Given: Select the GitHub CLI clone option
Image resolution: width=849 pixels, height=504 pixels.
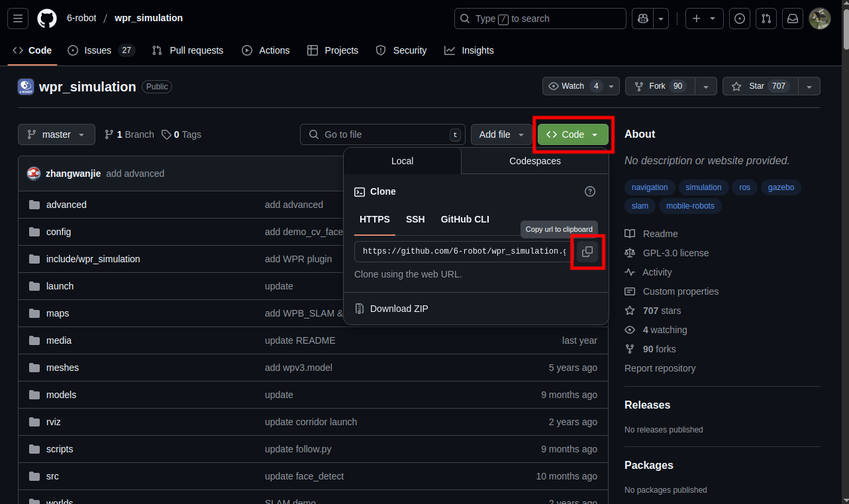Looking at the screenshot, I should tap(465, 219).
